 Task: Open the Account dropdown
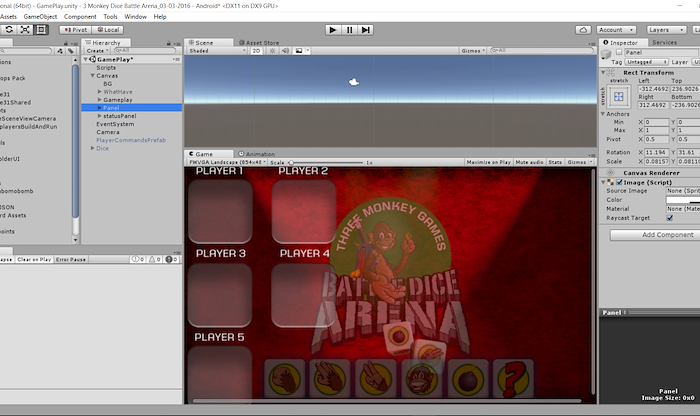(x=616, y=30)
